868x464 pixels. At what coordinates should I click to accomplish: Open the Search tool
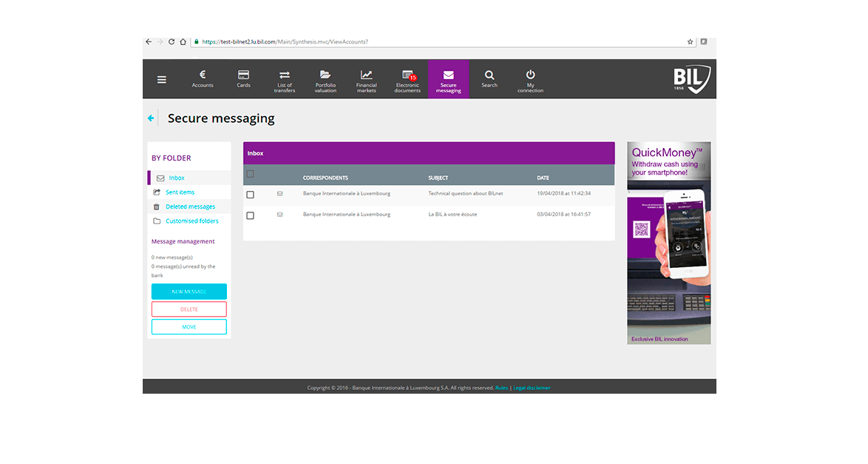489,78
